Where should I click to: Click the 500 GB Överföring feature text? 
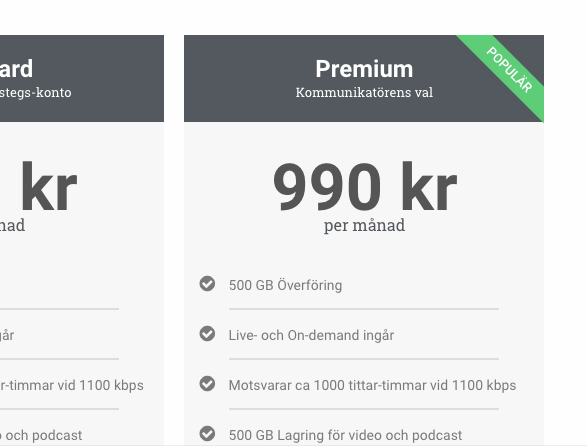click(285, 285)
